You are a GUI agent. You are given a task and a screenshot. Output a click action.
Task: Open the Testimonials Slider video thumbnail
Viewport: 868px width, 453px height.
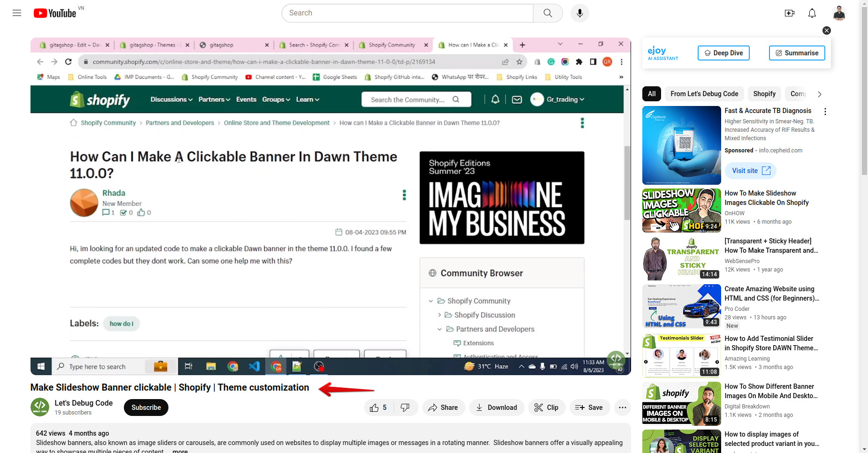681,356
